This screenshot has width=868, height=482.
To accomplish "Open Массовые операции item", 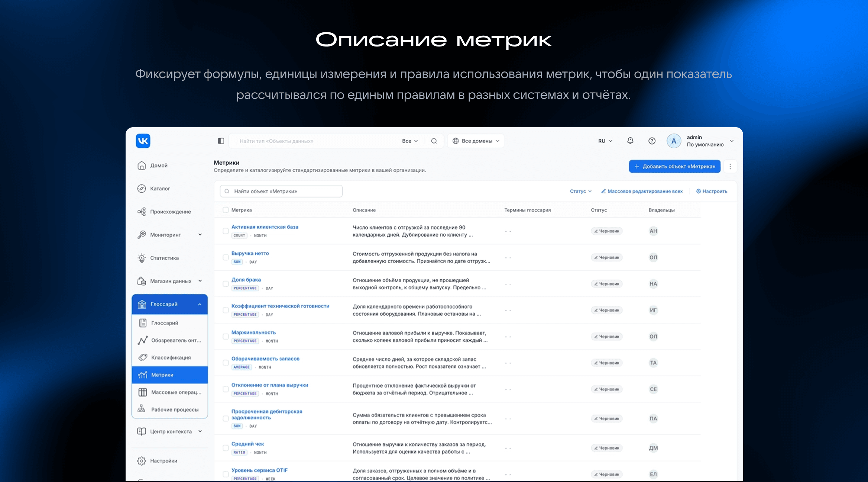I will (170, 392).
